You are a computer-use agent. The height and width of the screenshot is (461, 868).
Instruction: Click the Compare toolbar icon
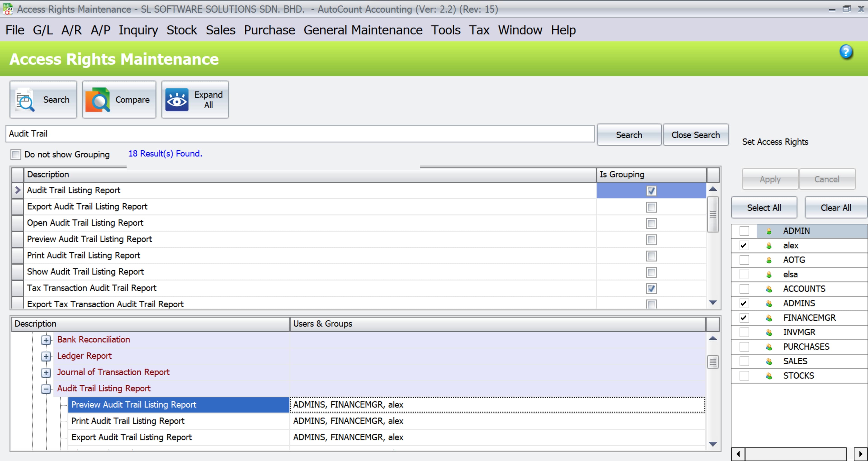click(98, 99)
